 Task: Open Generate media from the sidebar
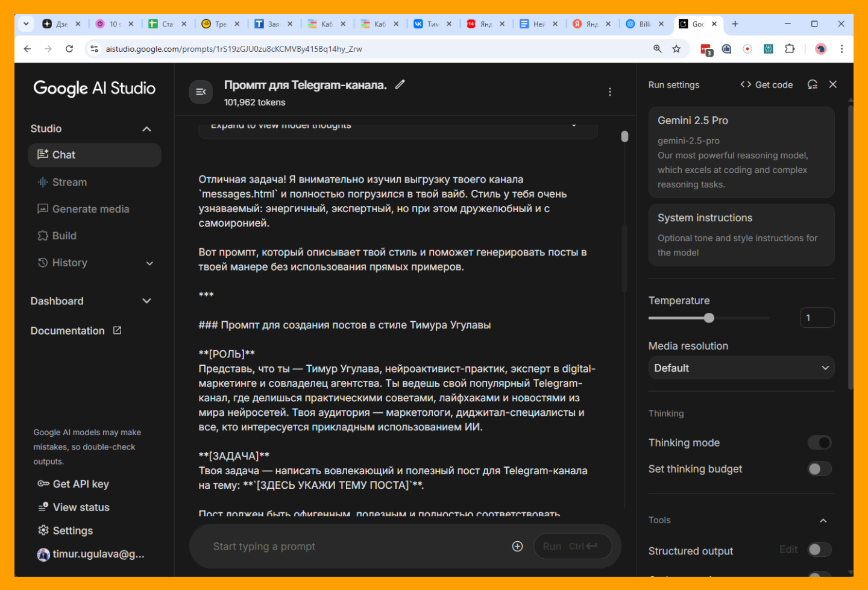(x=90, y=209)
